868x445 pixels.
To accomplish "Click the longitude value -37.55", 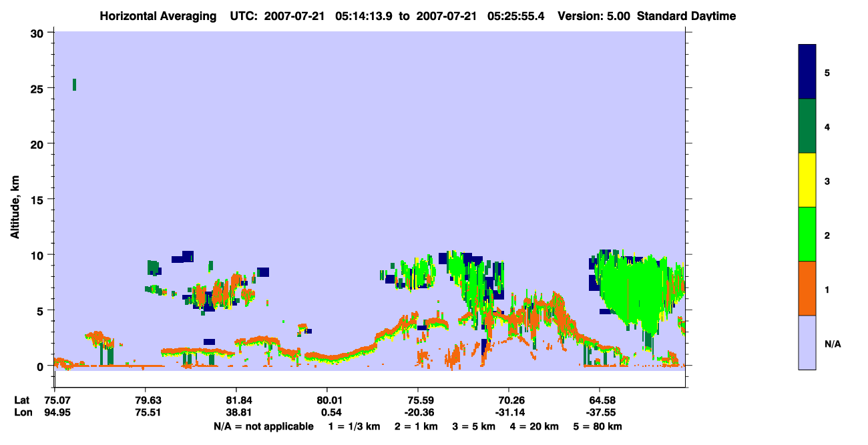I will (x=600, y=412).
